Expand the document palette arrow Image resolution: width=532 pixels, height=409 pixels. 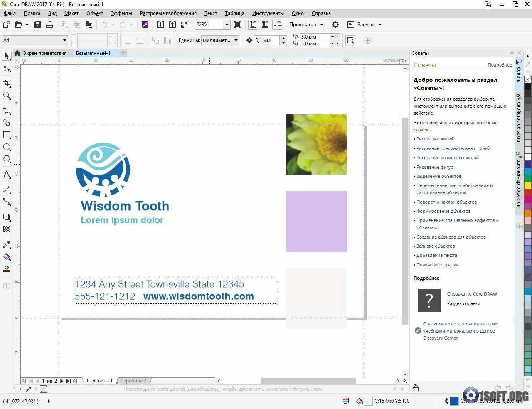click(x=20, y=389)
